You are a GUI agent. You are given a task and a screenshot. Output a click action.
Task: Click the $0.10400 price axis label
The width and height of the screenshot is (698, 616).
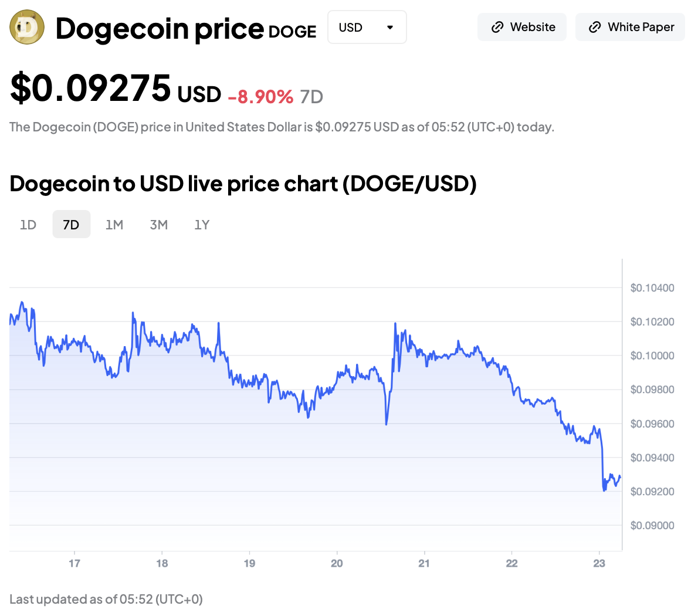click(x=652, y=288)
